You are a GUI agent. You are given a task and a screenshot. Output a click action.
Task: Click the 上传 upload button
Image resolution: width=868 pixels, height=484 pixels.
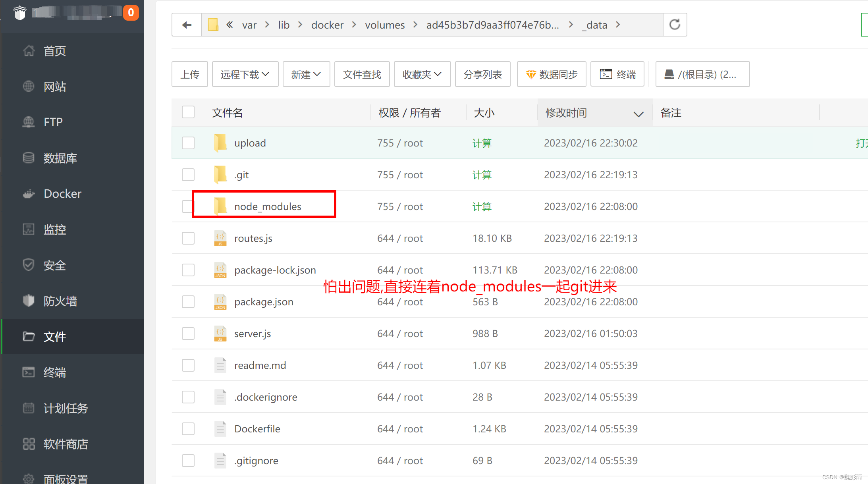(190, 74)
